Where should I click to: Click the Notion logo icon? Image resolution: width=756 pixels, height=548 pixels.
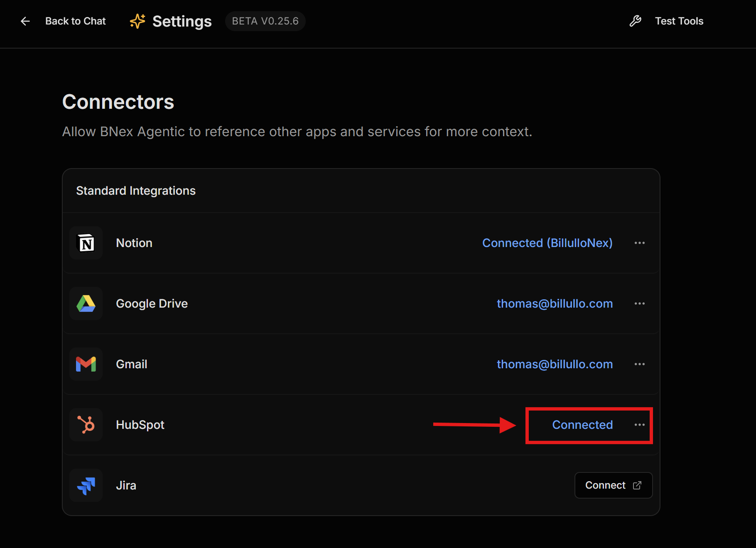(86, 243)
